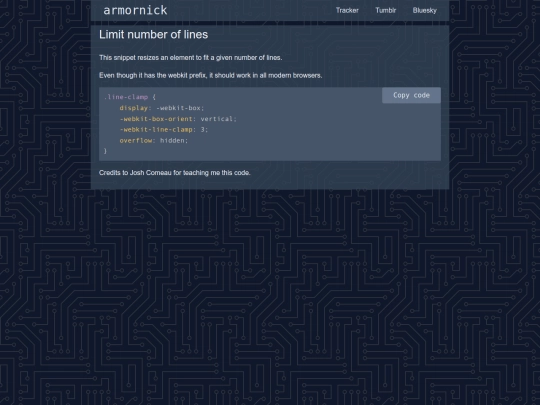Click the 'overflow: hidden;' code line
Viewport: 540px width, 405px height.
coord(154,141)
